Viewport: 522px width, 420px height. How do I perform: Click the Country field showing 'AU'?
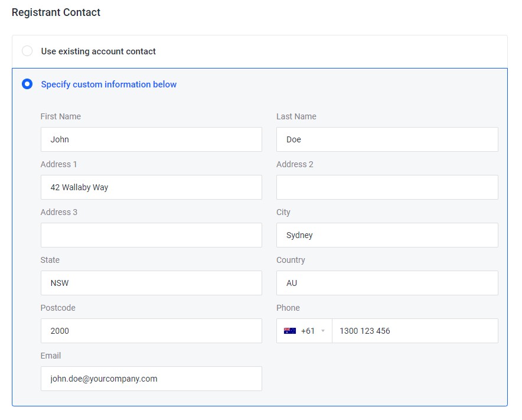coord(387,283)
